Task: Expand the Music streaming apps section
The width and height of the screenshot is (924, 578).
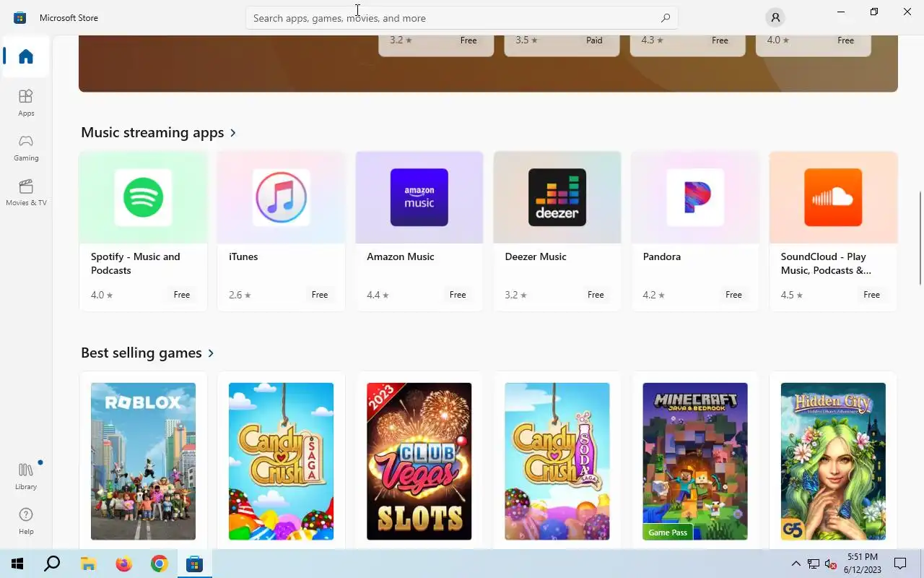Action: (159, 132)
